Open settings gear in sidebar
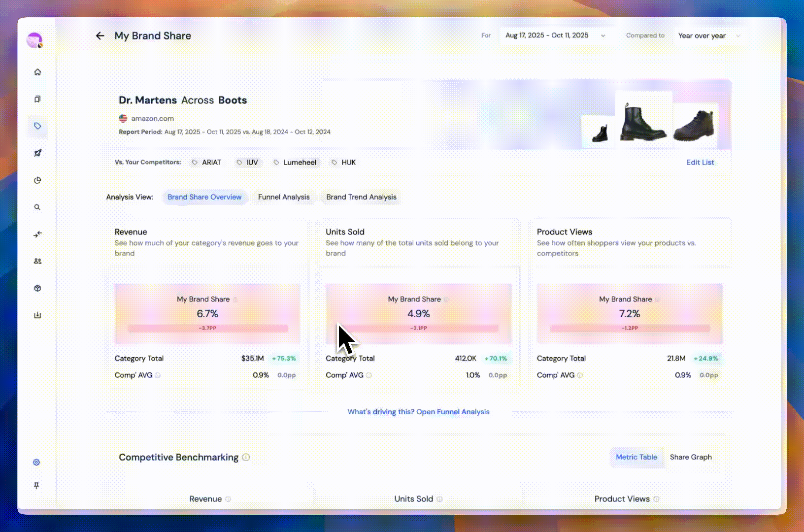Screen dimensions: 804x532 36,462
